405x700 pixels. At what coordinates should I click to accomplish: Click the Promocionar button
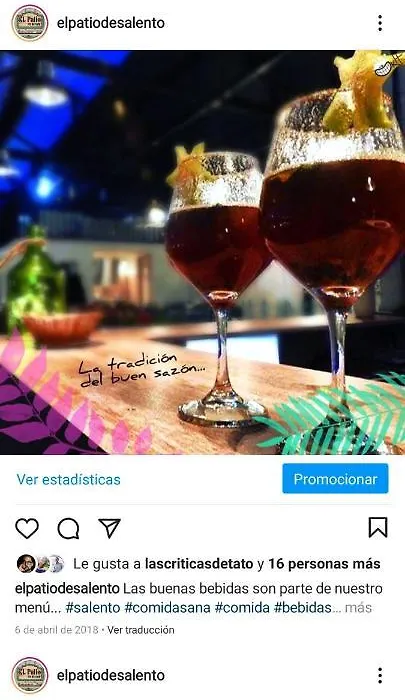pyautogui.click(x=335, y=479)
